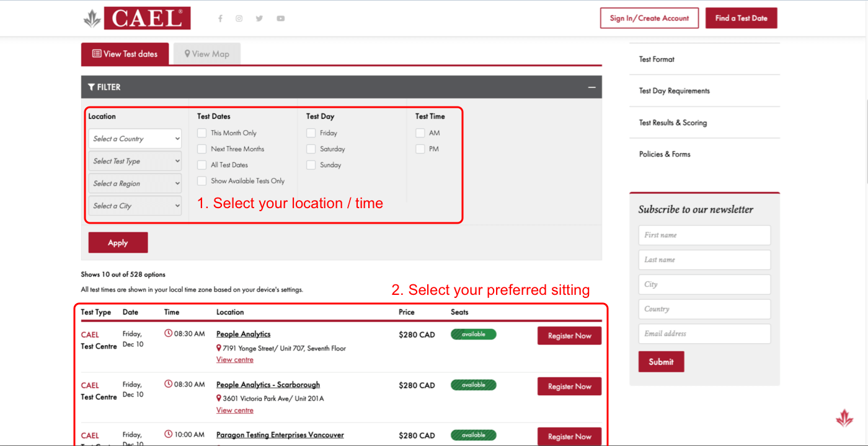The image size is (868, 446).
Task: Click the red maple leaf icon at bottom right
Action: (844, 419)
